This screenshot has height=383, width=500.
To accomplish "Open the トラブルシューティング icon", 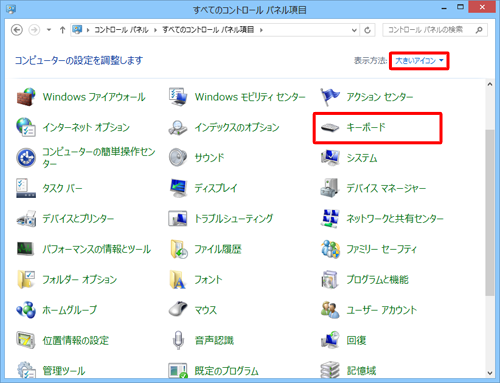I will (x=178, y=219).
